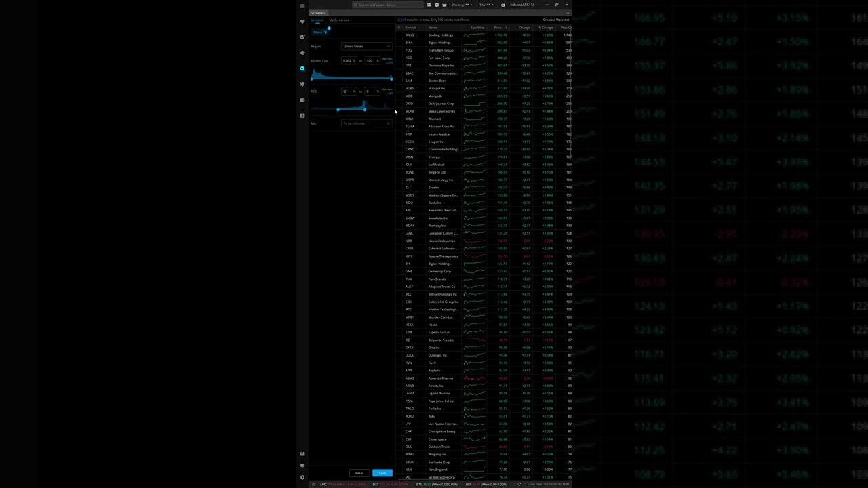Image resolution: width=868 pixels, height=488 pixels.
Task: Click the column settings icon left of Symbol
Action: click(399, 28)
